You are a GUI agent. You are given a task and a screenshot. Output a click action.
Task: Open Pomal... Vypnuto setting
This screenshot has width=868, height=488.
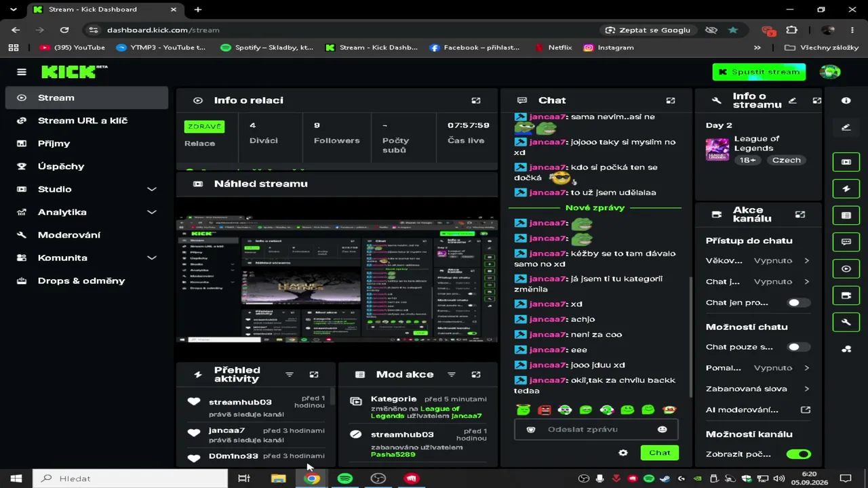pos(757,368)
